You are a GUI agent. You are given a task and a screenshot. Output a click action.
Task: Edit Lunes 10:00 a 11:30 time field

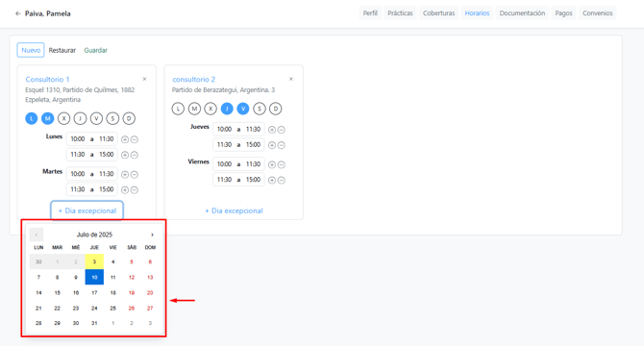click(x=92, y=139)
